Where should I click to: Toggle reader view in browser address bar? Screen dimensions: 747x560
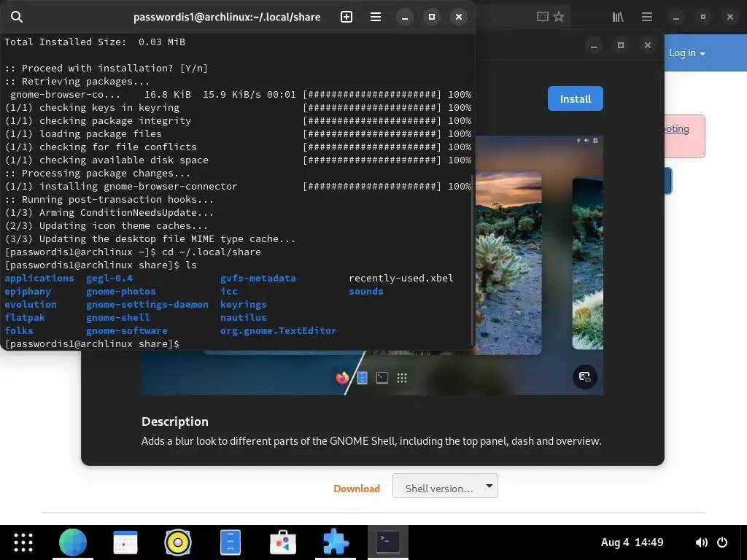(x=543, y=17)
